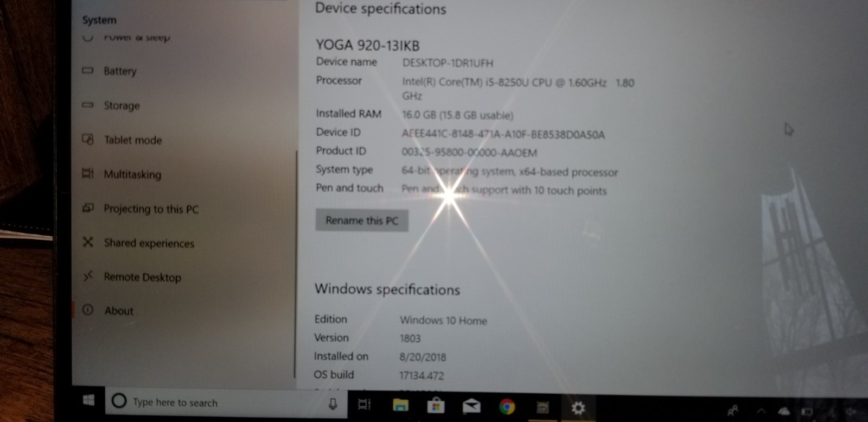Open Task View from taskbar
The image size is (868, 422).
(x=365, y=405)
